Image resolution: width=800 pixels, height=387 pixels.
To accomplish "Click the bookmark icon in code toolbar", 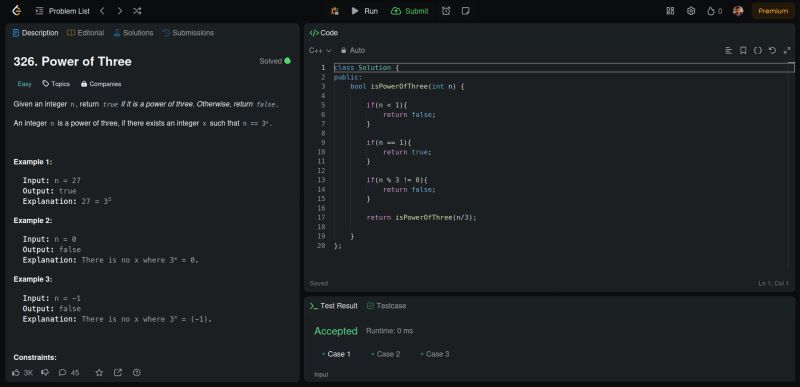I will click(743, 50).
